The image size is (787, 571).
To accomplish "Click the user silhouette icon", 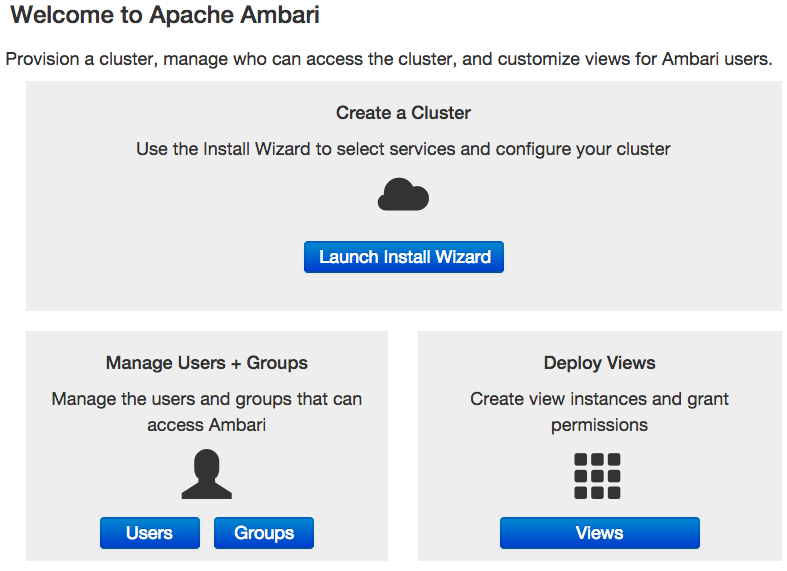I will coord(206,474).
